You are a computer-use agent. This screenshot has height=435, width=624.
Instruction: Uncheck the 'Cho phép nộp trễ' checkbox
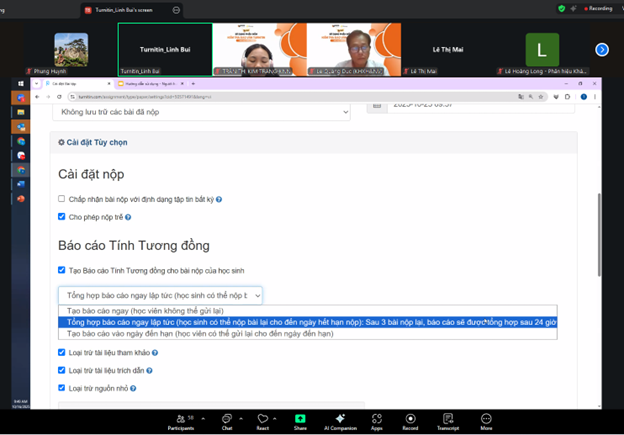click(62, 216)
